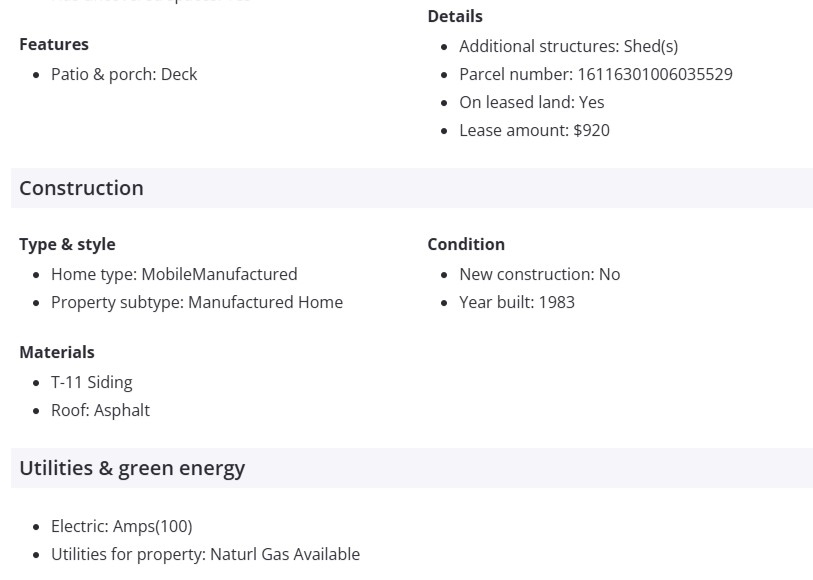Screen dimensions: 813x580
Task: Click the parcel number 16116301006035529
Action: [654, 74]
